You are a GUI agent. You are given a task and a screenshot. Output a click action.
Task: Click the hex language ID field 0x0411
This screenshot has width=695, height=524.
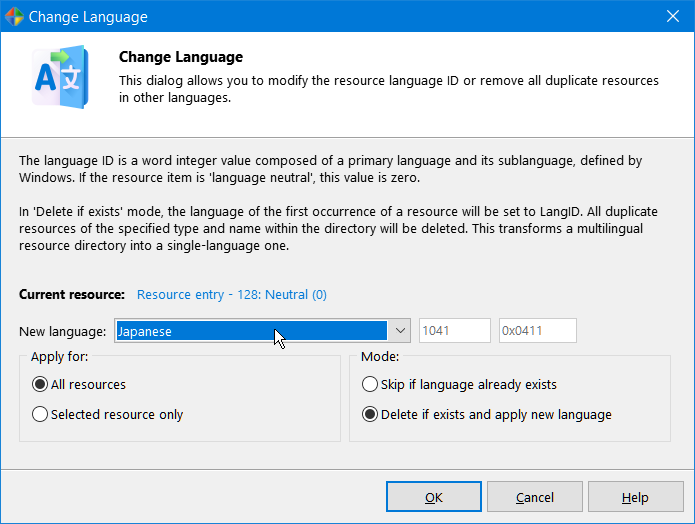[x=538, y=331]
